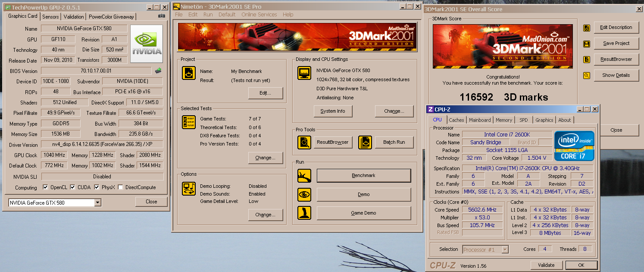This screenshot has width=644, height=272.
Task: Enable the DirectCompute checkbox
Action: pos(121,187)
